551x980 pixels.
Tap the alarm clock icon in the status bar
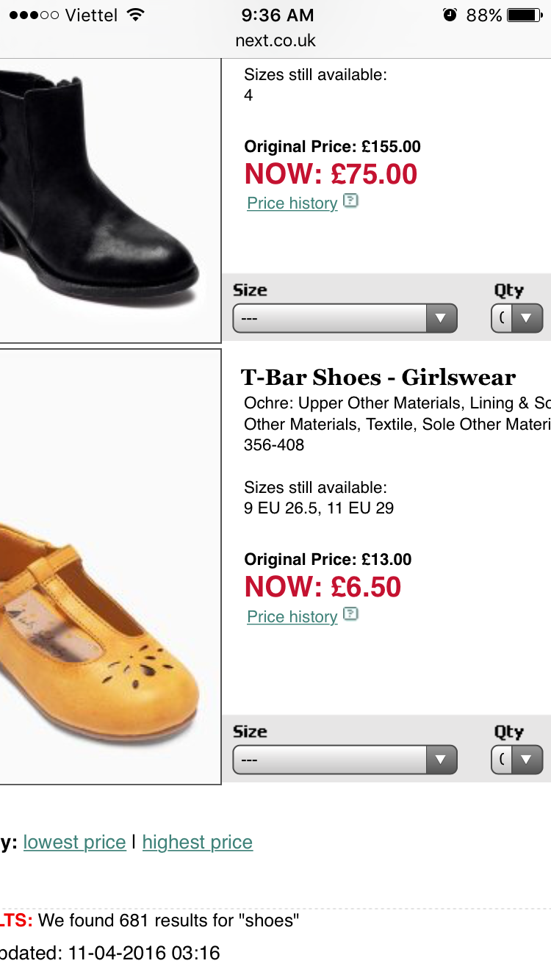click(x=450, y=15)
